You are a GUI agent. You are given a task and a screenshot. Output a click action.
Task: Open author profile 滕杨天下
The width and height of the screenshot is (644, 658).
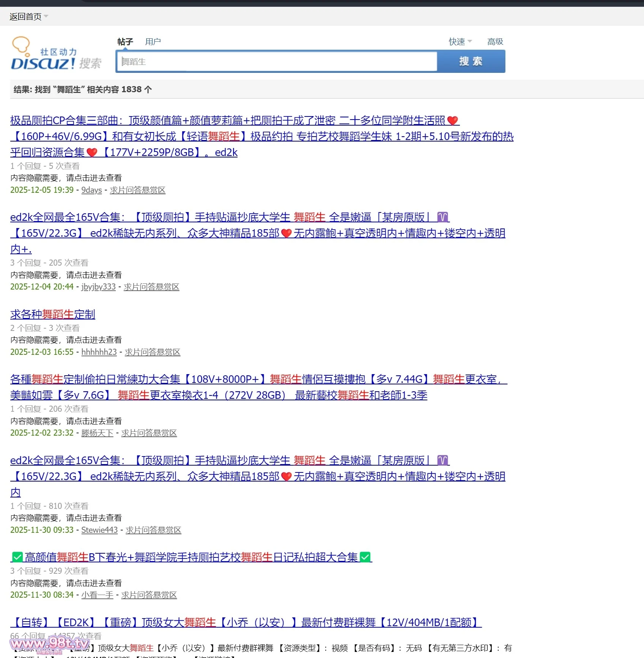click(97, 433)
